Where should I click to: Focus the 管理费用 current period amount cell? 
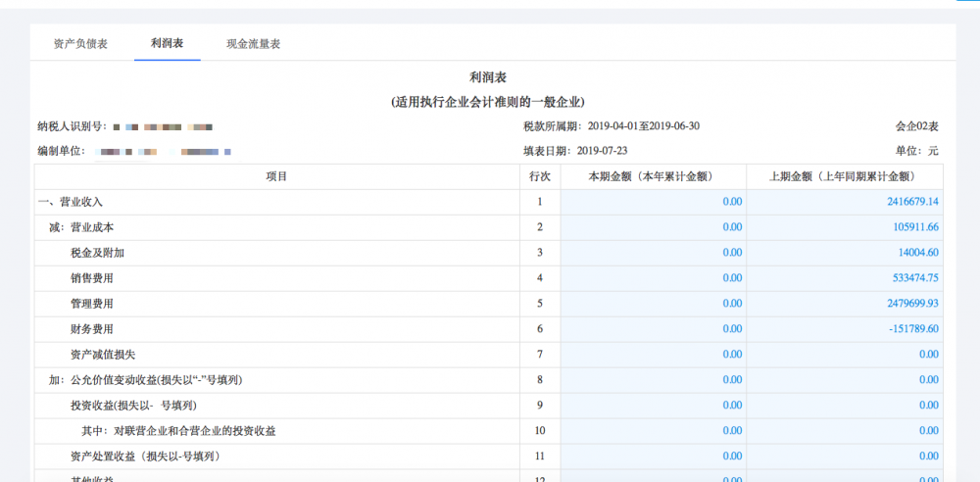tap(653, 304)
